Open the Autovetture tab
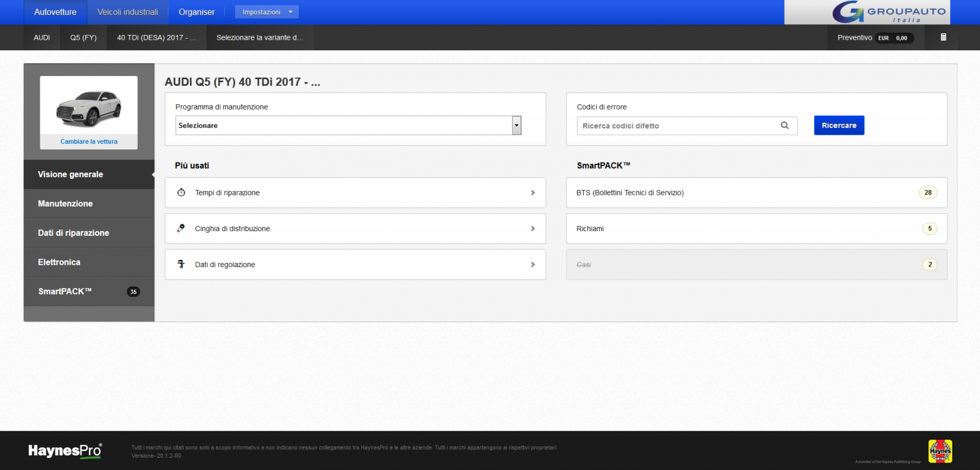Viewport: 980px width, 470px height. [x=55, y=12]
